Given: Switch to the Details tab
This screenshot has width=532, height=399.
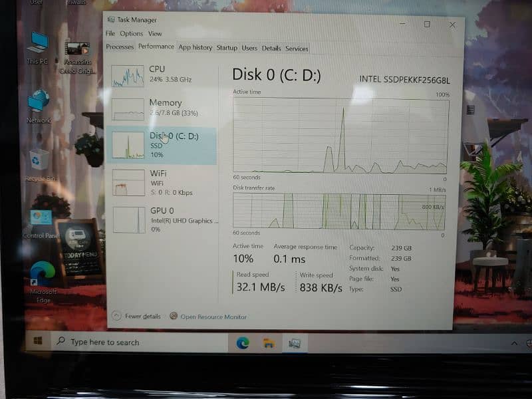Looking at the screenshot, I should coord(271,48).
